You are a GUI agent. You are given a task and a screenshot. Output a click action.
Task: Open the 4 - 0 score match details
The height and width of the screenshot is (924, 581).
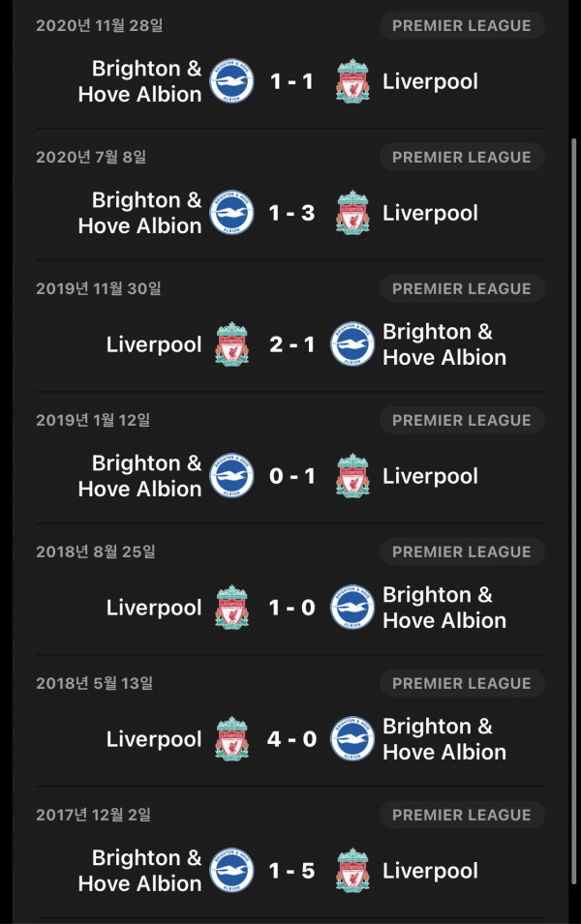coord(292,739)
